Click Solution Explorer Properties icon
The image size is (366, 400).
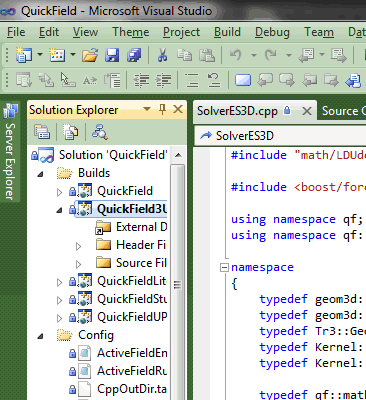(x=42, y=132)
